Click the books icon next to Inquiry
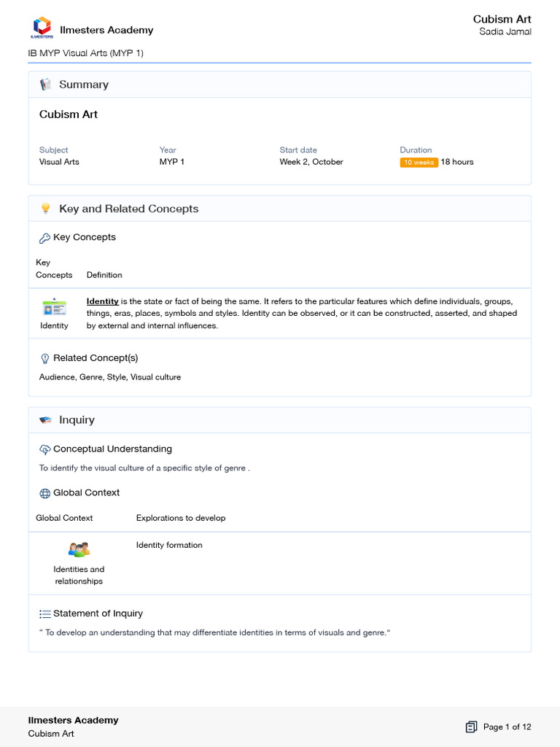Viewport: 560px width, 747px height. point(45,420)
